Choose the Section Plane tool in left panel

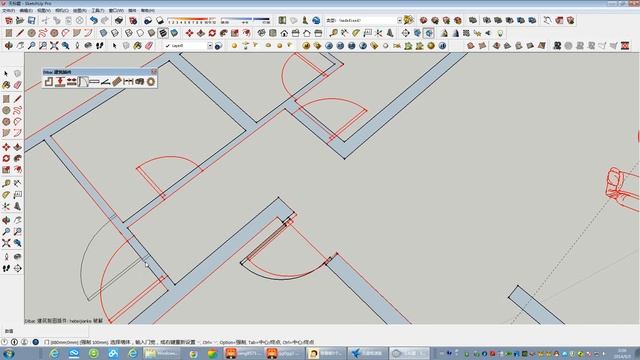coord(18,268)
